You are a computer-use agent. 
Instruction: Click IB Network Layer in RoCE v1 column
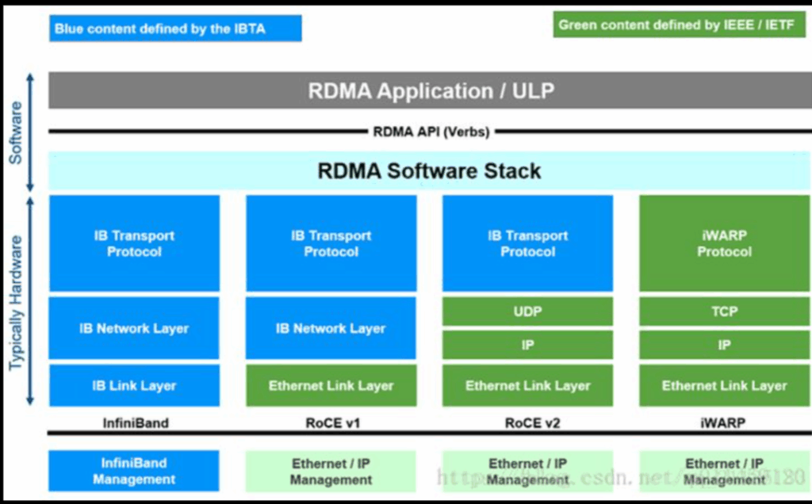click(331, 328)
